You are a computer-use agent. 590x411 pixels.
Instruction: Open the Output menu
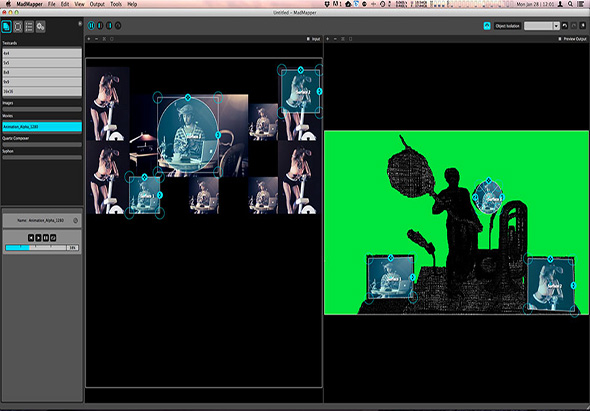(x=97, y=4)
